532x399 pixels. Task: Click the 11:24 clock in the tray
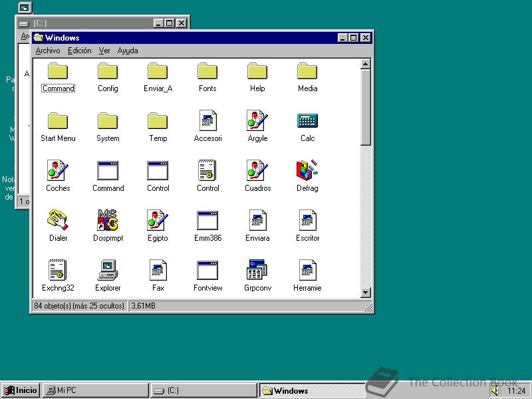click(x=517, y=391)
